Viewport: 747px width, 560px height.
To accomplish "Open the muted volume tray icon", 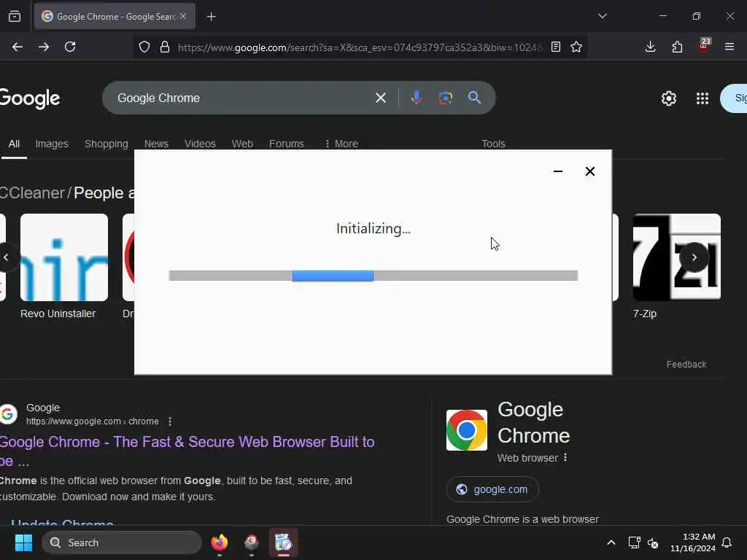I will (x=653, y=542).
